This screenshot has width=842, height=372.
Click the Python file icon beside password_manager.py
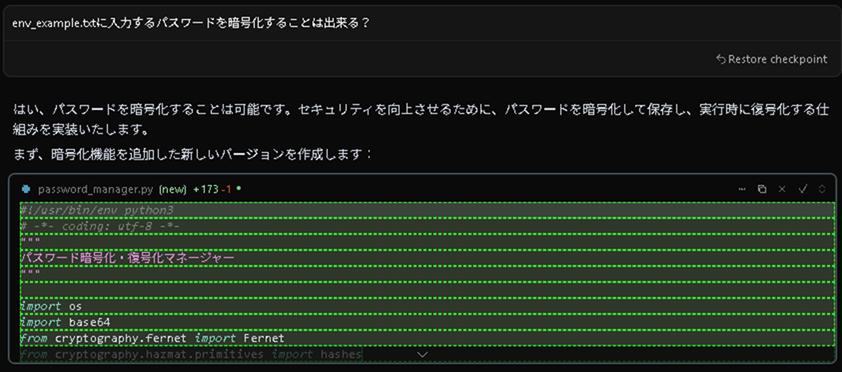coord(25,189)
